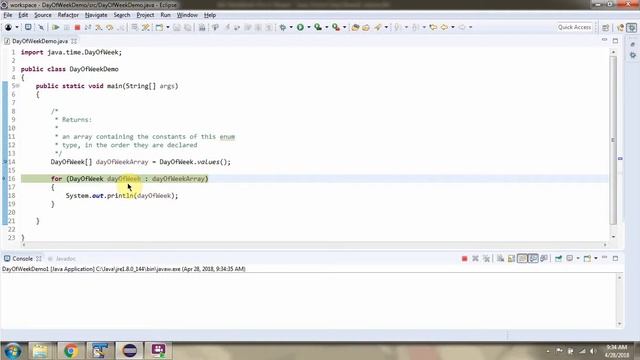Open the Window menu
This screenshot has height=360, width=640.
[187, 15]
